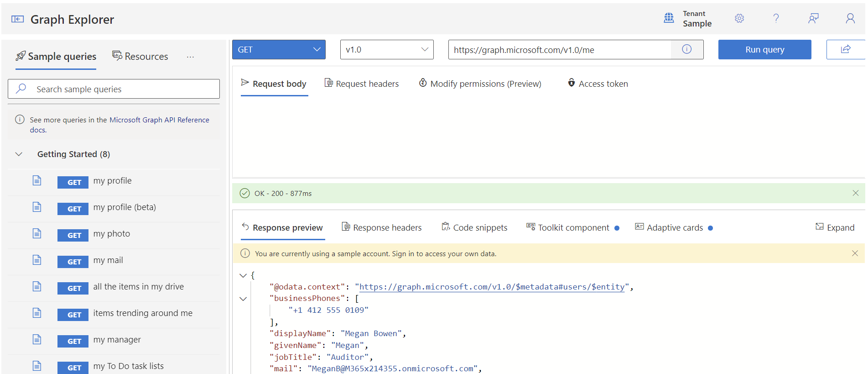Click the green success check icon
This screenshot has width=868, height=374.
click(245, 193)
